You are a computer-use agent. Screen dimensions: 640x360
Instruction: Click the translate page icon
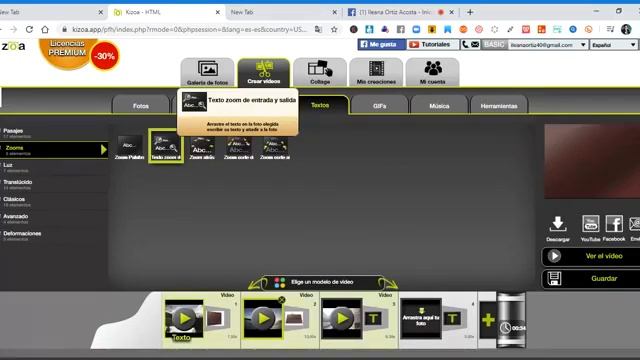[318, 29]
